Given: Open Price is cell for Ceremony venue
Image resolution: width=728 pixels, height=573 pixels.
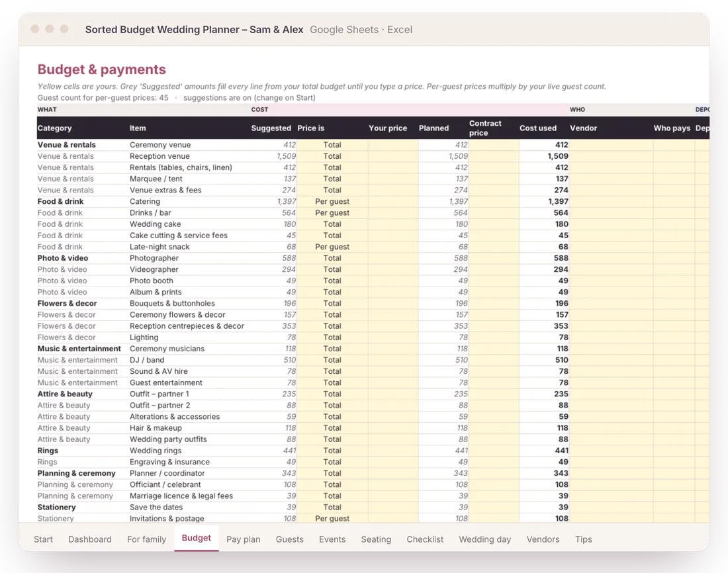Looking at the screenshot, I should 332,145.
